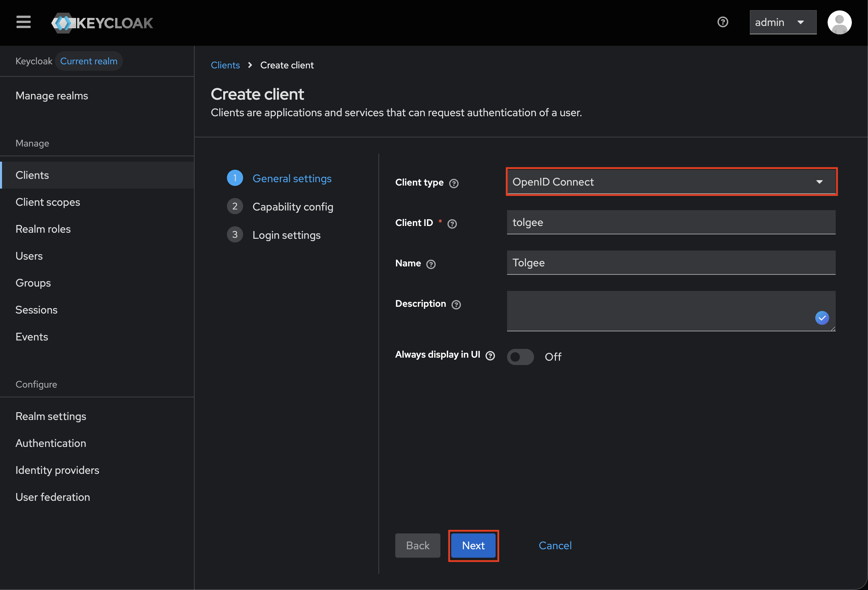Viewport: 868px width, 590px height.
Task: Click the hamburger menu icon
Action: coord(23,22)
